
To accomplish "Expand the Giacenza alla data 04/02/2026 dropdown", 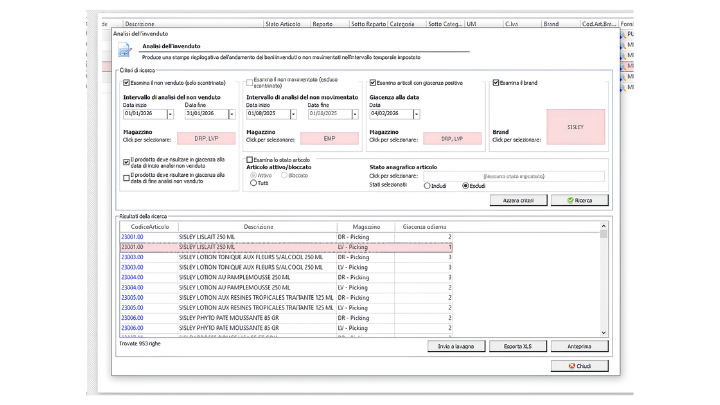I will click(x=416, y=114).
